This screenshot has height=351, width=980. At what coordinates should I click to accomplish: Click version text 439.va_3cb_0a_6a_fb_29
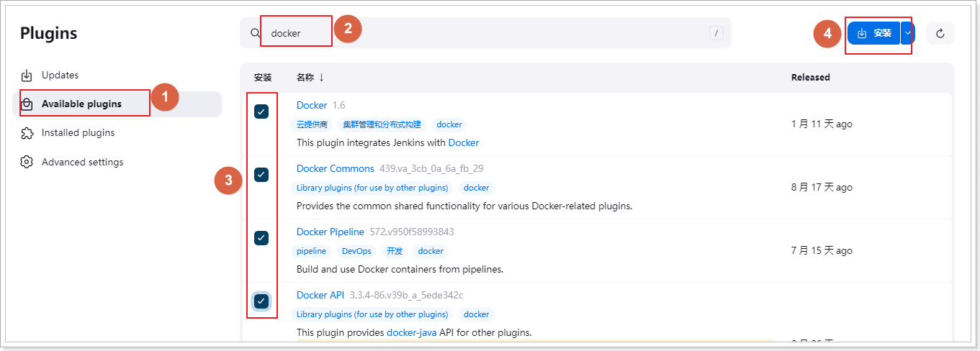point(431,168)
